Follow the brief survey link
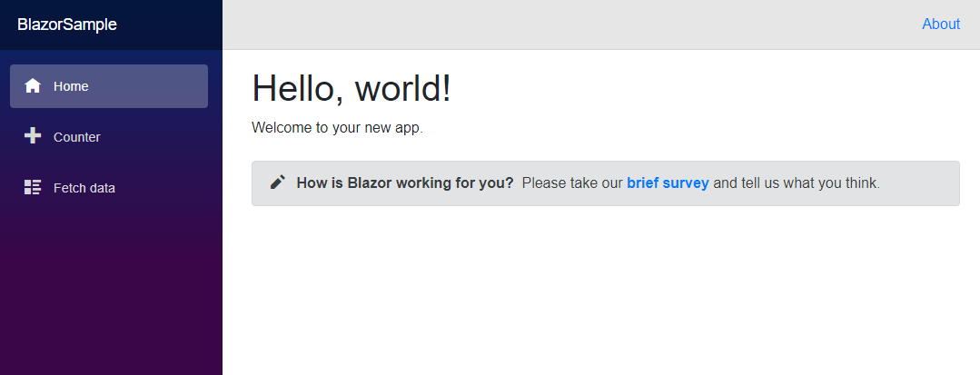Screen dimensions: 980x375 pyautogui.click(x=668, y=183)
